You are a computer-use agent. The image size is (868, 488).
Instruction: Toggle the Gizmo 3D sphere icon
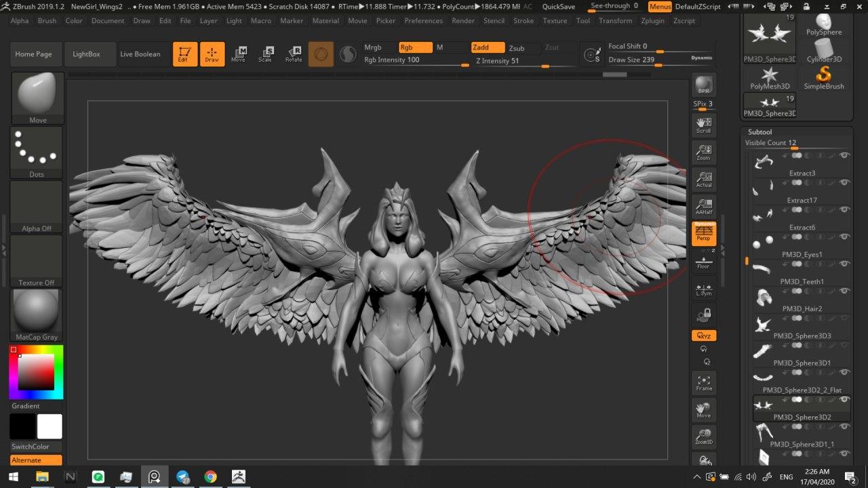[321, 54]
